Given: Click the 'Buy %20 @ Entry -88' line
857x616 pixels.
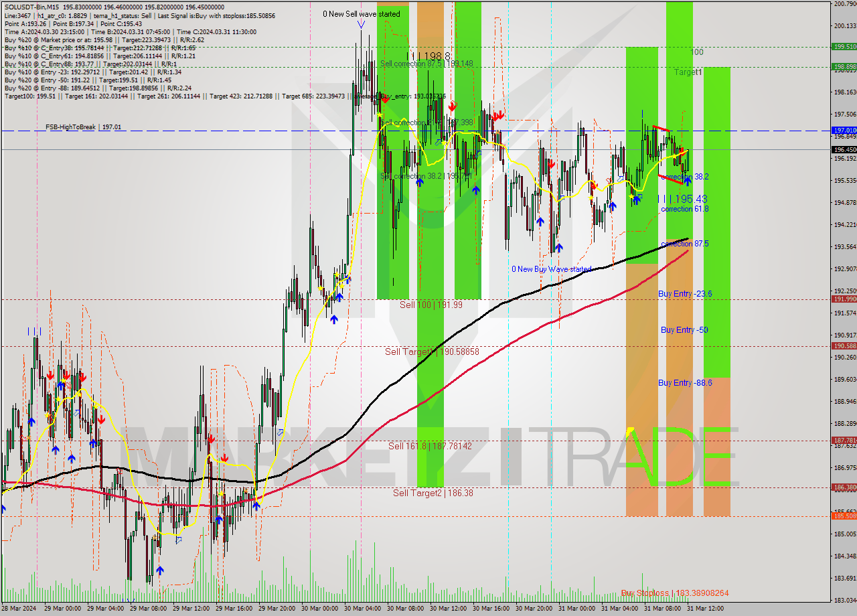Looking at the screenshot, I should coord(98,88).
